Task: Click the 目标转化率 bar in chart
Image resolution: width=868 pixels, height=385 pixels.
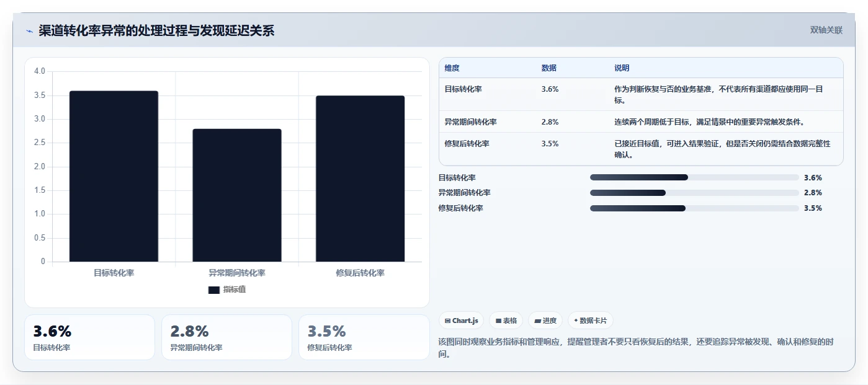Action: [x=114, y=176]
